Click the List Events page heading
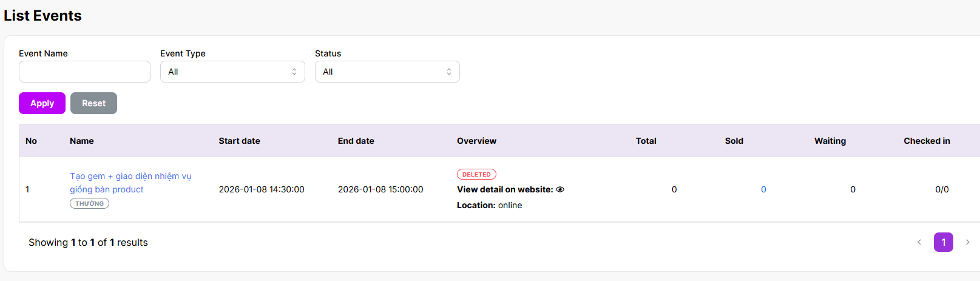The width and height of the screenshot is (980, 281). point(42,16)
